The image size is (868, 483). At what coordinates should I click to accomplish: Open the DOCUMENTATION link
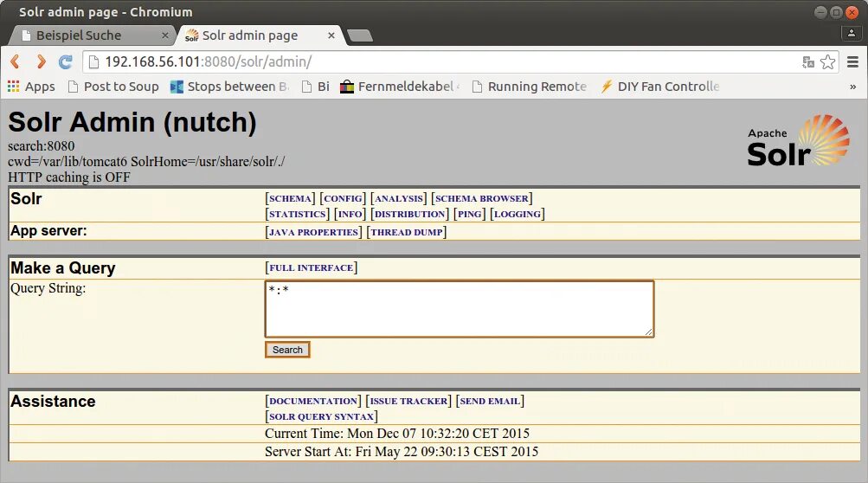pyautogui.click(x=313, y=401)
